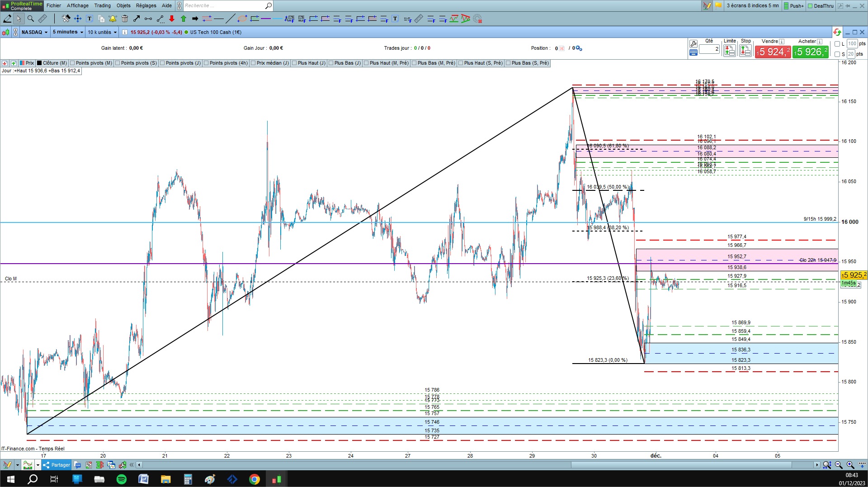Open the NASDAQ instrument dropdown
Viewport: 868px width, 487px height.
[34, 32]
